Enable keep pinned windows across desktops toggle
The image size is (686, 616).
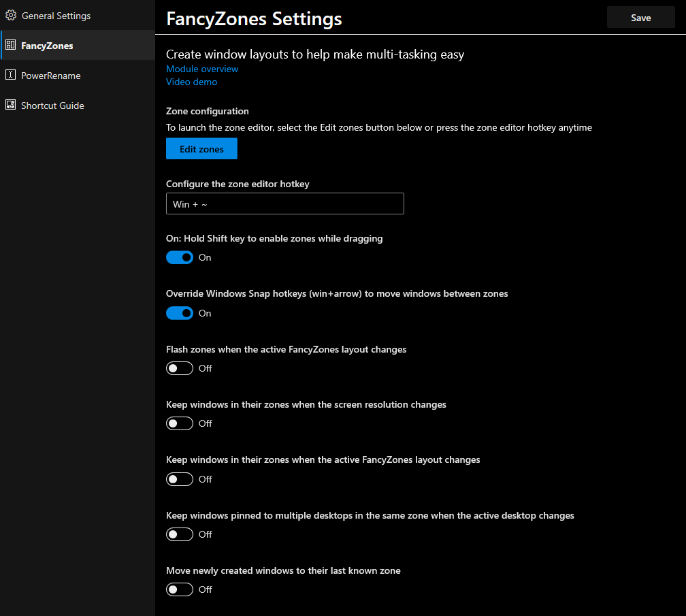coord(180,534)
